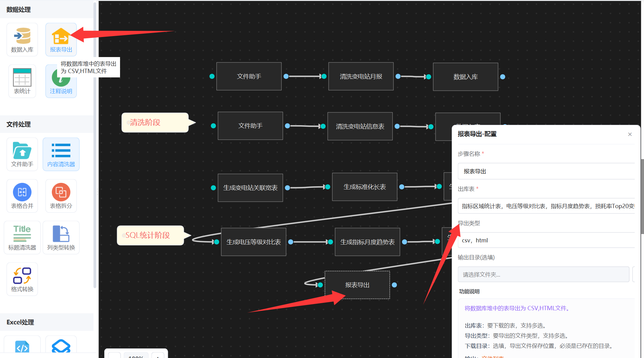Image resolution: width=644 pixels, height=358 pixels.
Task: Select the 生成指标月度趋势表 node
Action: pos(368,242)
